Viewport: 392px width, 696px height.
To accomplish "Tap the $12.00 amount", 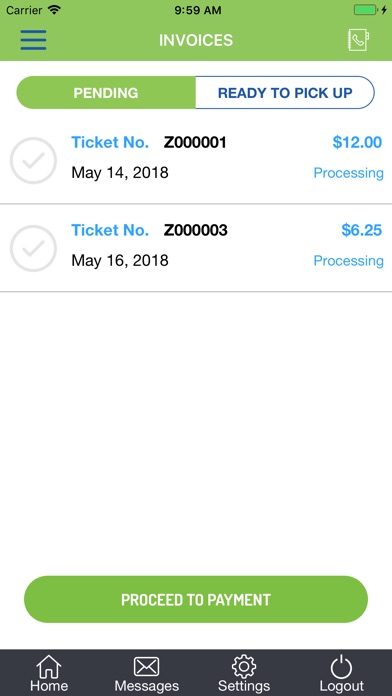I will pyautogui.click(x=357, y=142).
